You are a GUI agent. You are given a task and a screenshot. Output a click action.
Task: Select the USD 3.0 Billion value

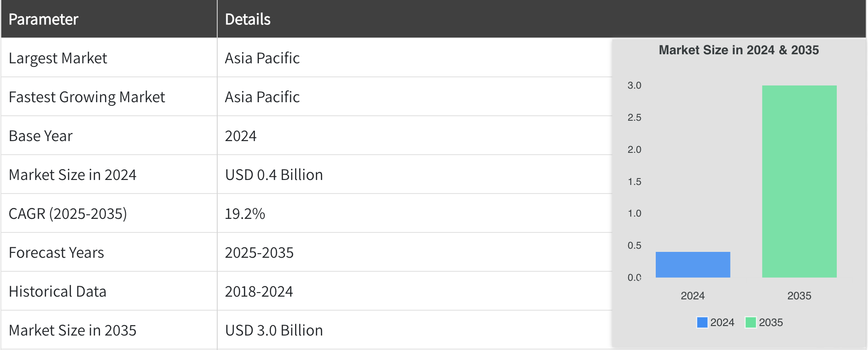[x=274, y=331]
